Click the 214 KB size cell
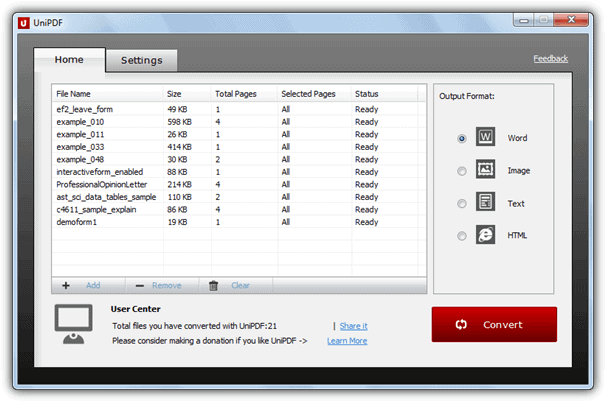The width and height of the screenshot is (606, 401). 179,185
